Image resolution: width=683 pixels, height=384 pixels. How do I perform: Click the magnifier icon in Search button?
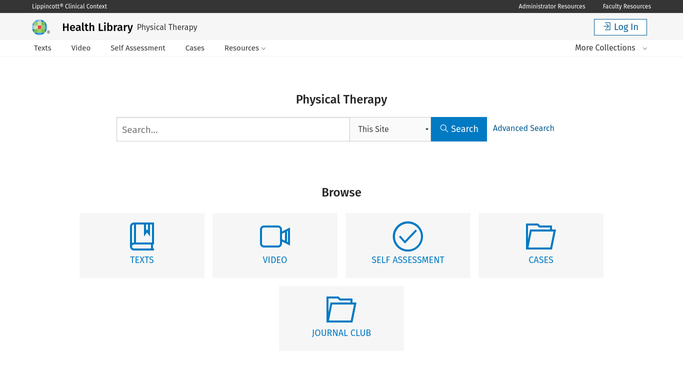[444, 128]
